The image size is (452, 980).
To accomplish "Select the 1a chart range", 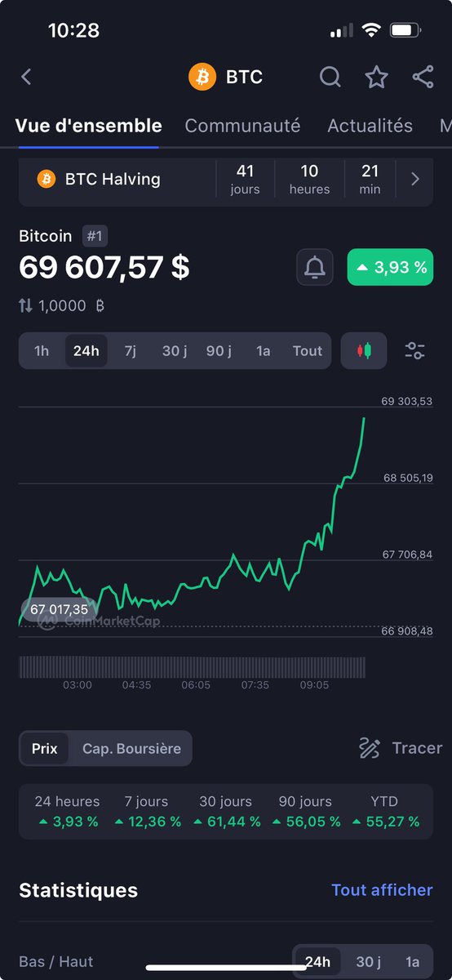I will coord(263,351).
